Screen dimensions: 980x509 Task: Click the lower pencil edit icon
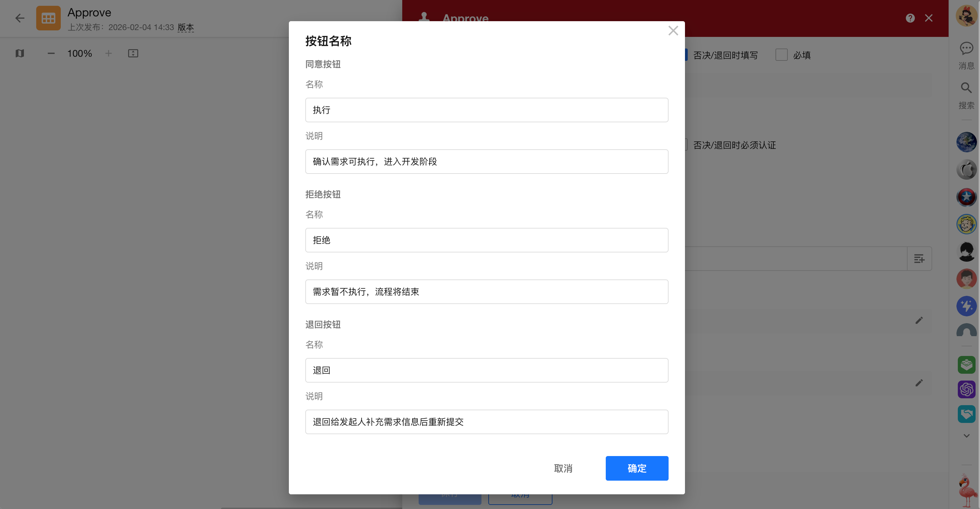tap(919, 383)
